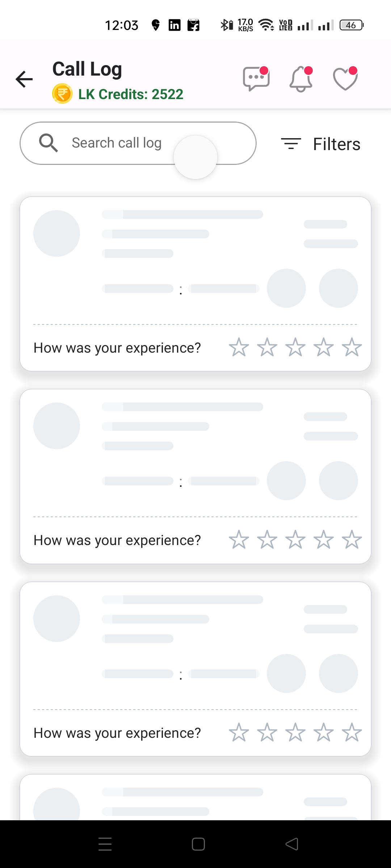
Task: Tap the LK Credits coin icon
Action: (x=62, y=94)
